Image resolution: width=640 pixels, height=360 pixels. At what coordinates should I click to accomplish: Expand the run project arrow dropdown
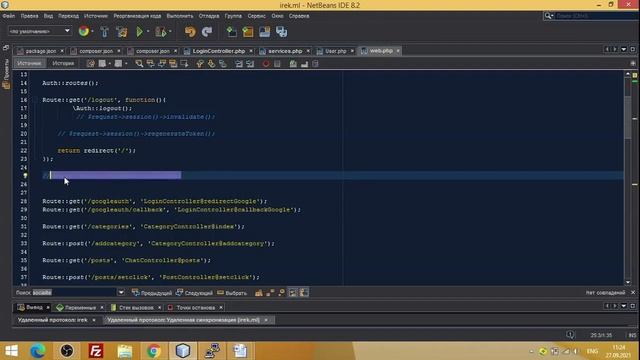click(x=148, y=31)
